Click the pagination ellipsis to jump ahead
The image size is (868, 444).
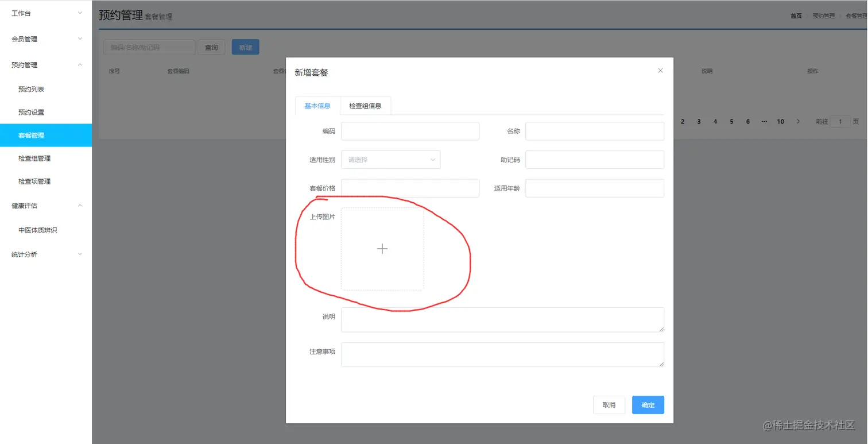[764, 121]
